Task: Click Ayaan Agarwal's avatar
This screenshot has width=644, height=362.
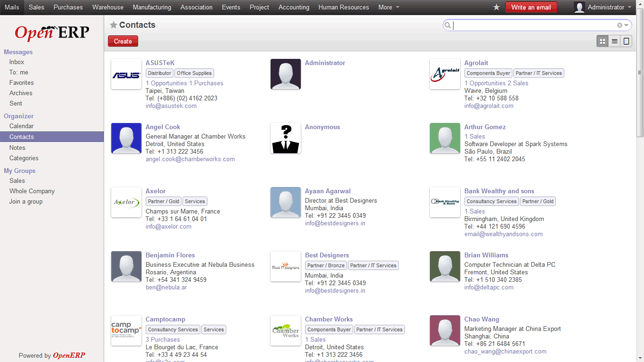Action: (285, 203)
